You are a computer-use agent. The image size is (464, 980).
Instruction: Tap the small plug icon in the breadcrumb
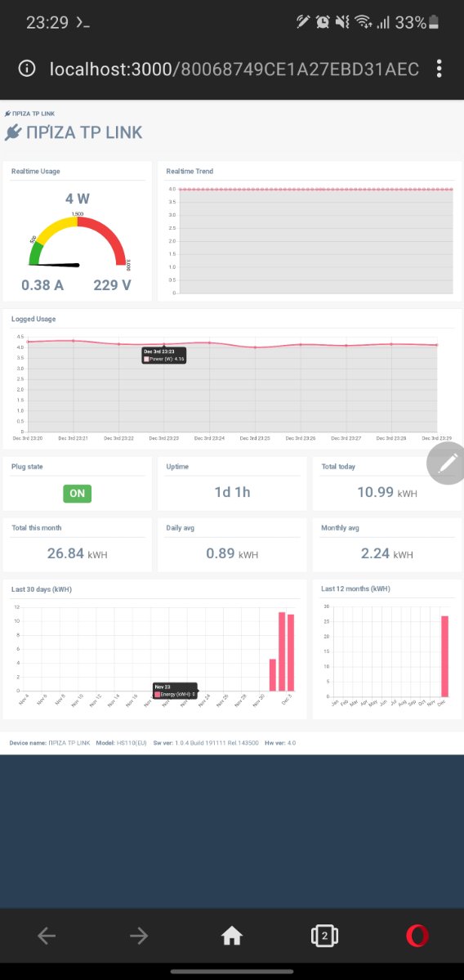(7, 114)
